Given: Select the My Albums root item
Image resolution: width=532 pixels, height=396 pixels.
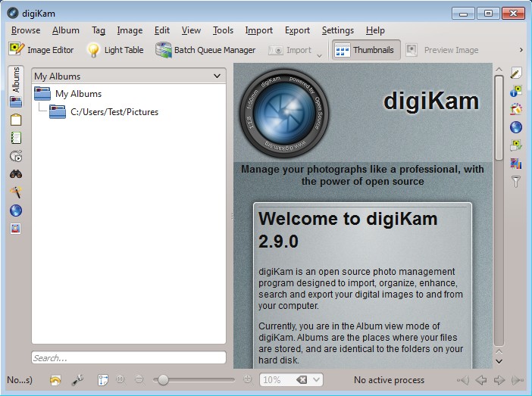Looking at the screenshot, I should point(78,94).
